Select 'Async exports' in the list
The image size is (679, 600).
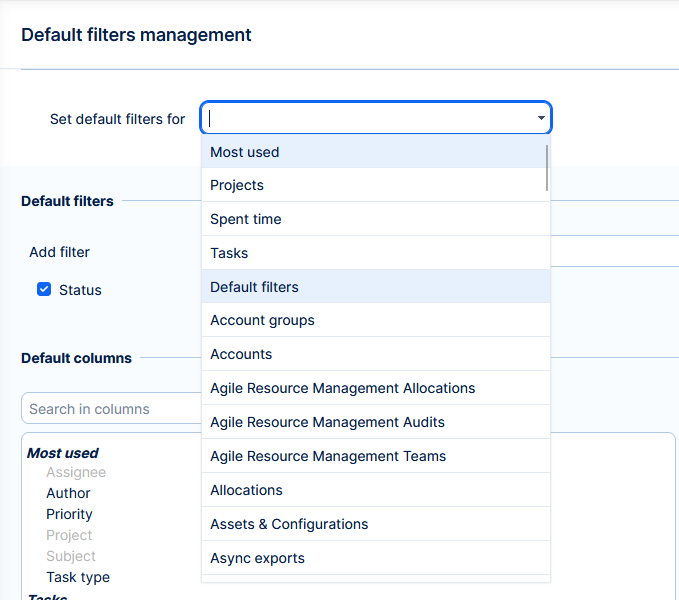pos(374,558)
